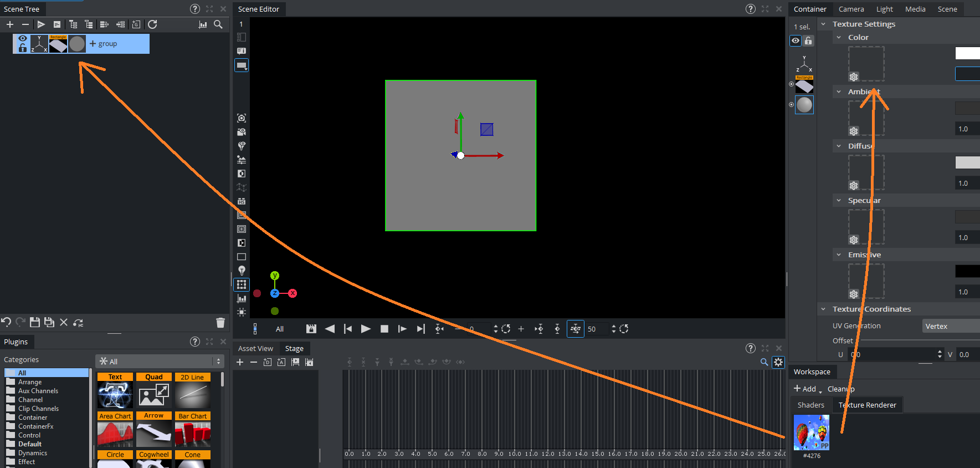Click the remove container minus icon in Scene Tree
This screenshot has height=468, width=980.
tap(25, 24)
